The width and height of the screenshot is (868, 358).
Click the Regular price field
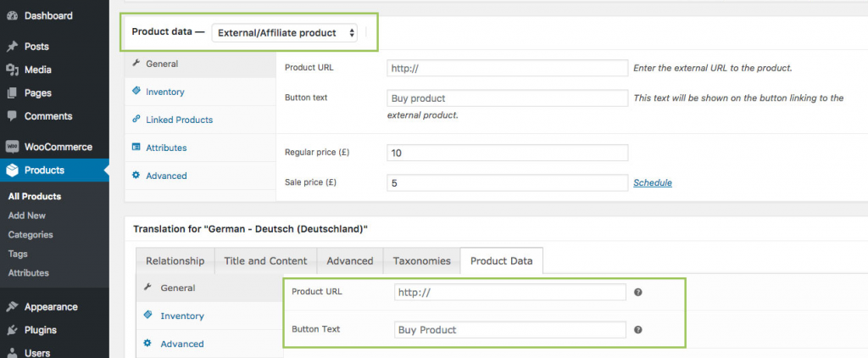tap(507, 153)
